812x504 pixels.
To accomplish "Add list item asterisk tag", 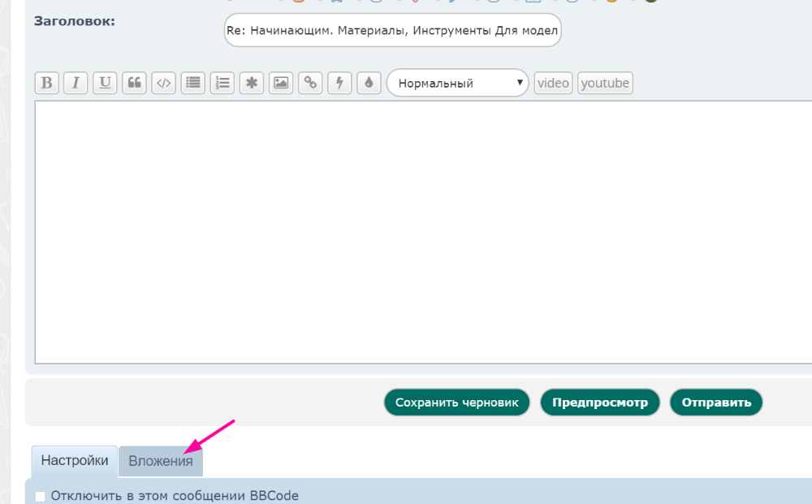I will click(x=252, y=83).
